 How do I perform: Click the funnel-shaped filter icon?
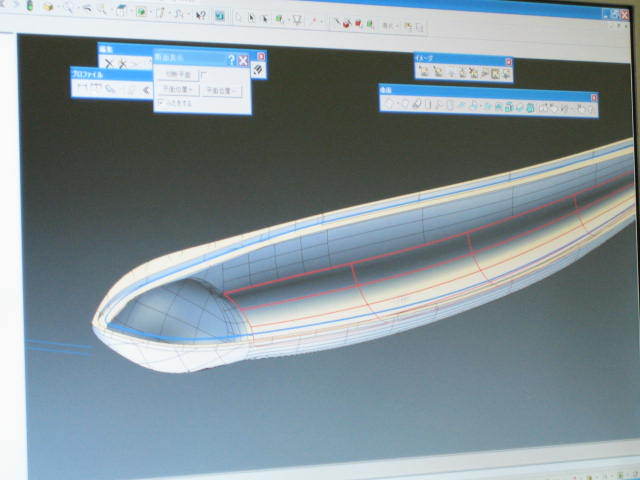(x=297, y=20)
